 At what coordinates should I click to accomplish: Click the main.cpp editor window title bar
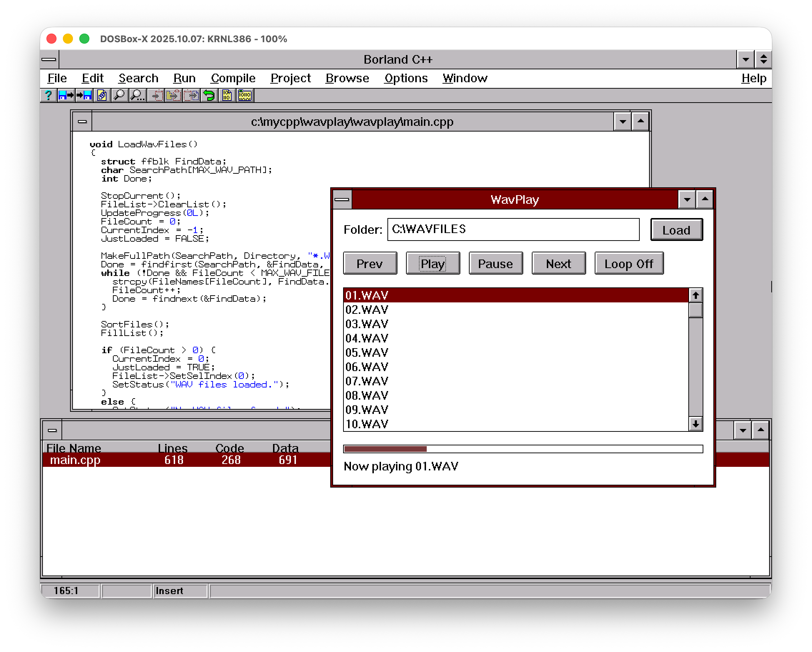[352, 122]
